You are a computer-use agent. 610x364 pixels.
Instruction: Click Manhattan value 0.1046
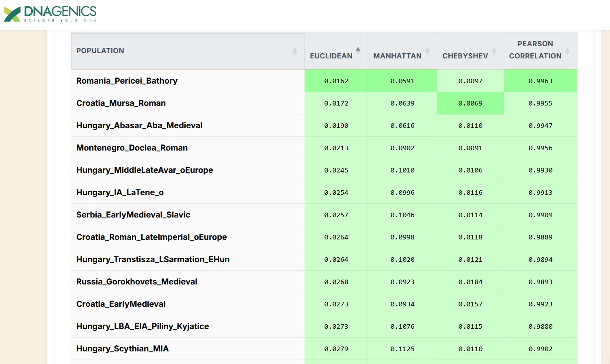402,215
